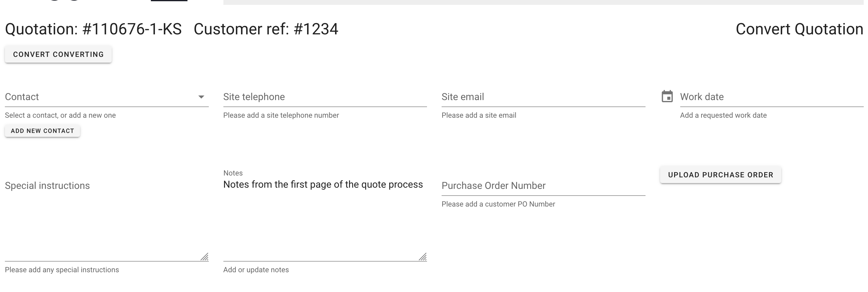This screenshot has width=868, height=292.
Task: Click Add New Contact button
Action: 43,131
